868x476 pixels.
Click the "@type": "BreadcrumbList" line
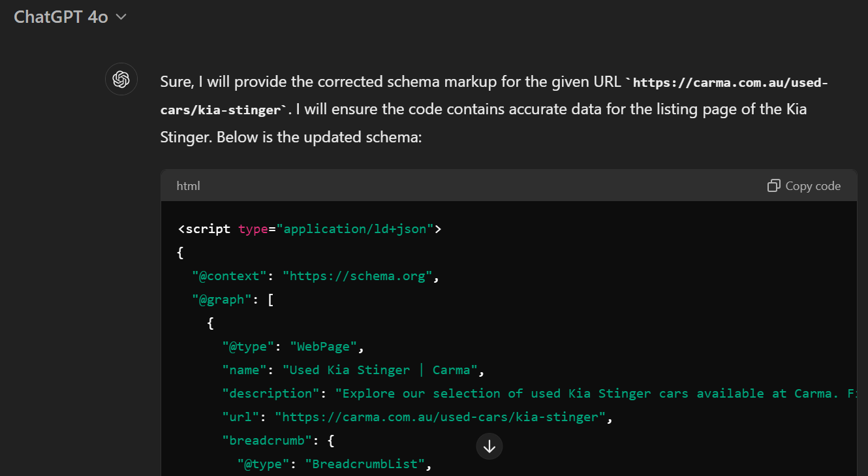coord(335,464)
